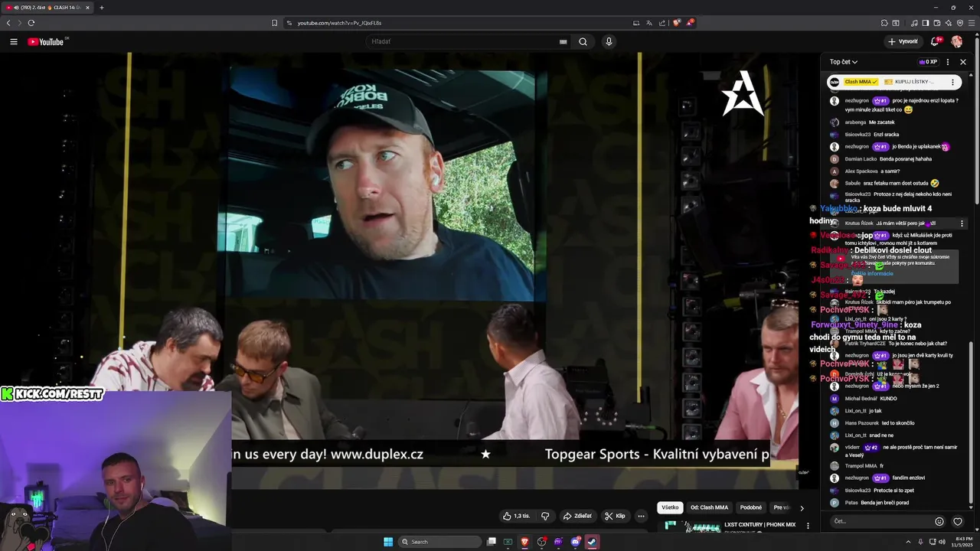
Task: Open the taskbar volume control
Action: click(943, 542)
